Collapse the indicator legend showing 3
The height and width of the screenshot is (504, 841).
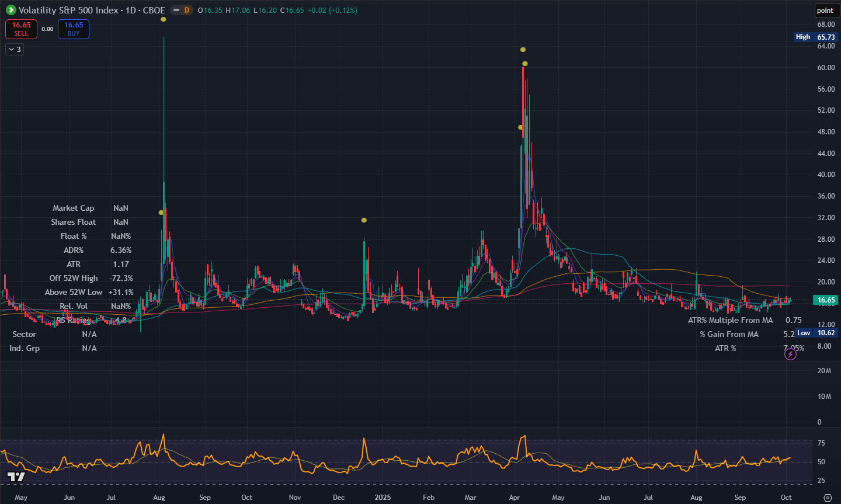(x=15, y=50)
